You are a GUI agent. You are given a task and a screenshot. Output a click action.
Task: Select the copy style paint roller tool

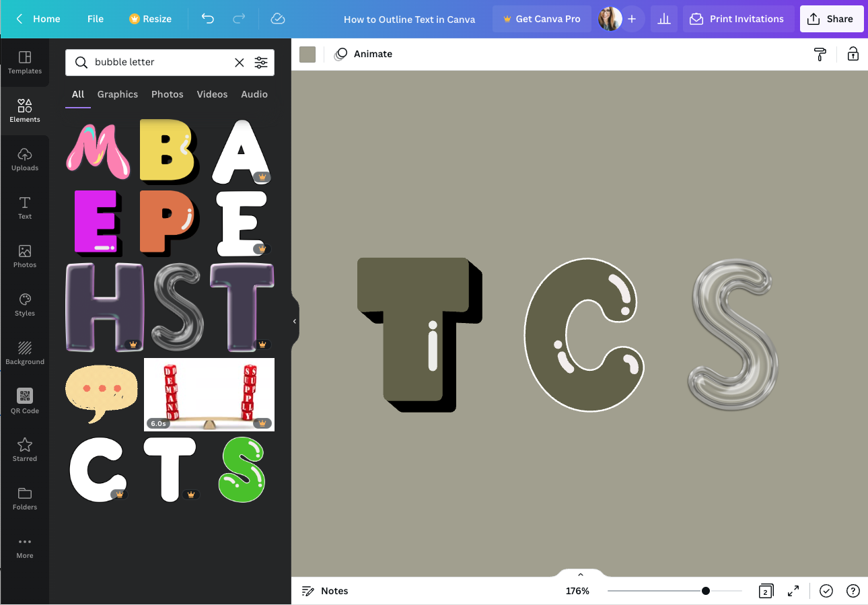click(x=820, y=54)
